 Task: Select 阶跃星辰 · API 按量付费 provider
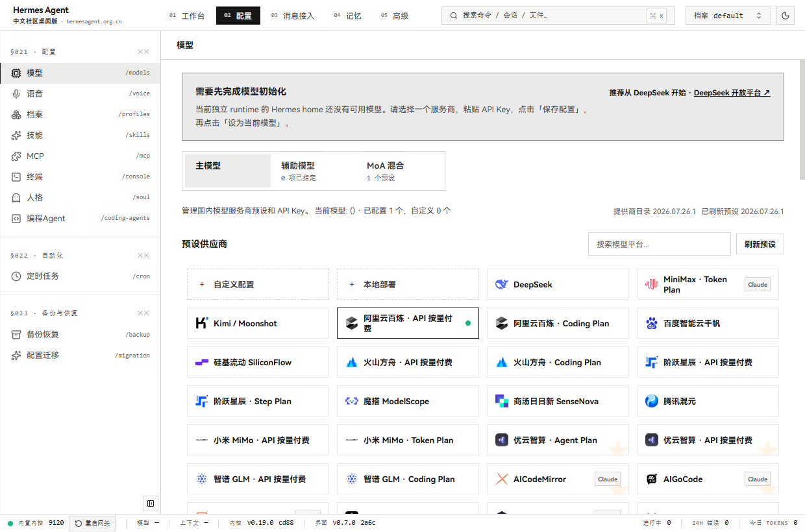[x=708, y=362]
